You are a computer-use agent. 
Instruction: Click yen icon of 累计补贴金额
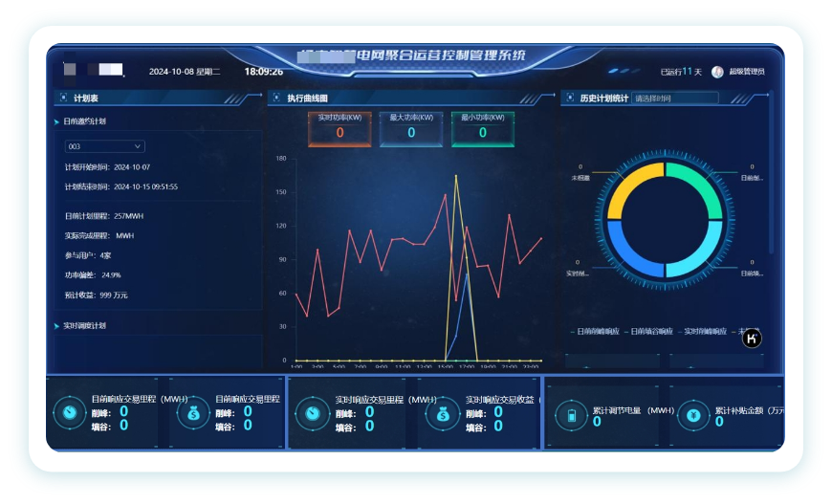click(693, 415)
